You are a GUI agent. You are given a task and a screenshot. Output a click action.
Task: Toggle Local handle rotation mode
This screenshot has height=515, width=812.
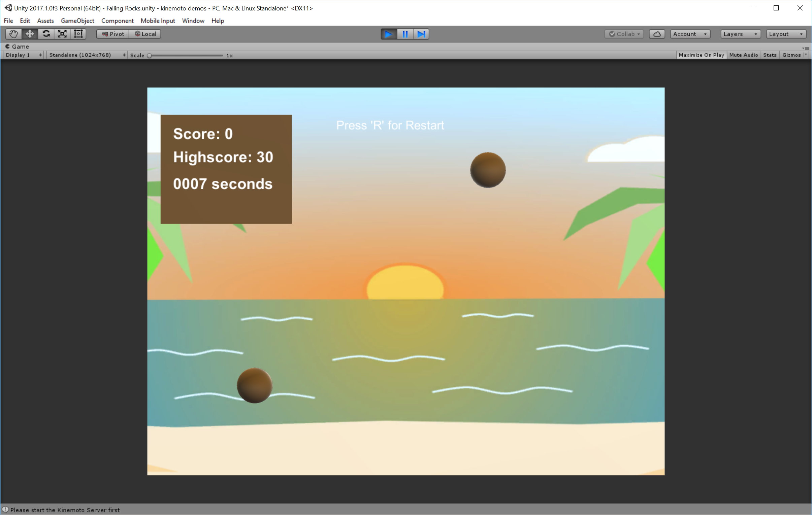pyautogui.click(x=145, y=34)
